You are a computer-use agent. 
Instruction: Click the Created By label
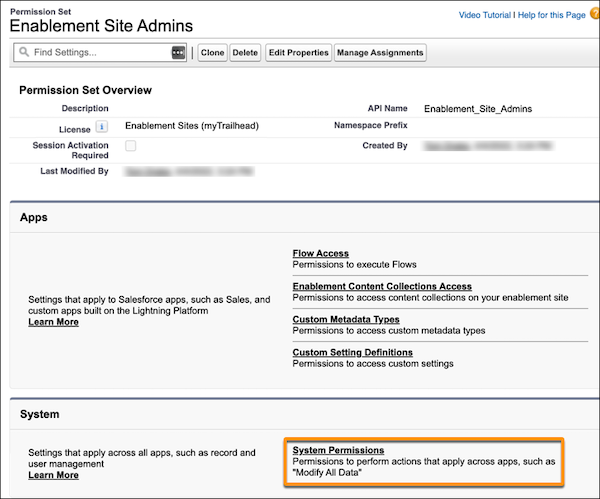[x=385, y=145]
